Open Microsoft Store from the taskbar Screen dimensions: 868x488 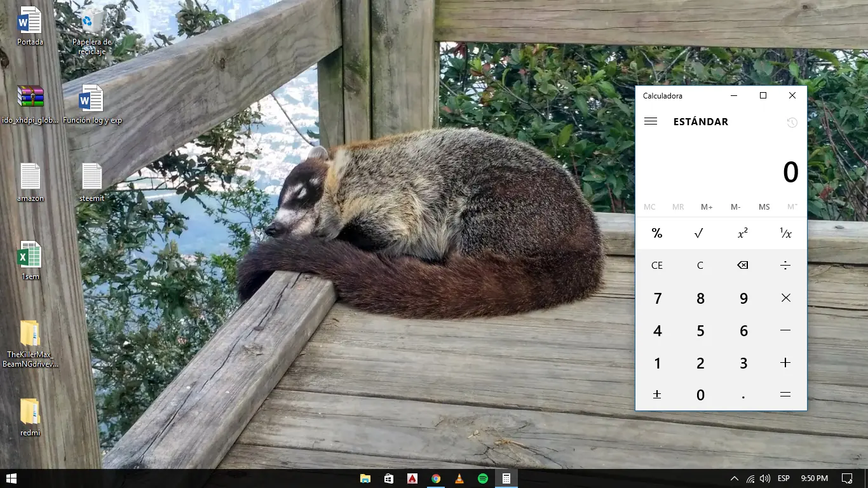[389, 478]
